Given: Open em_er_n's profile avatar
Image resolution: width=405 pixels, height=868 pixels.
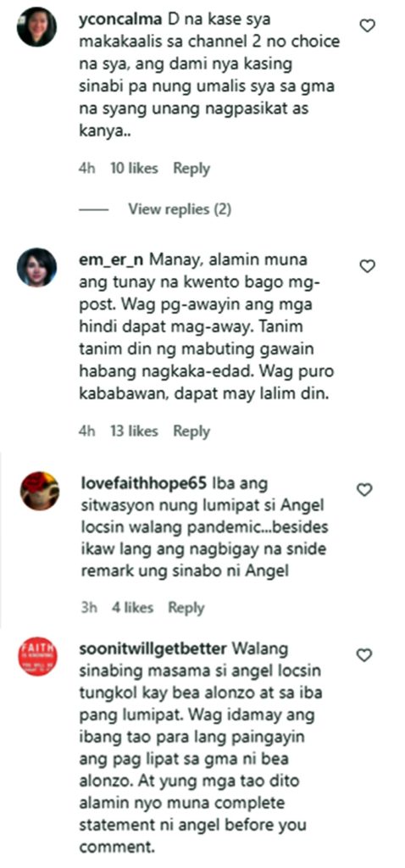Looking at the screenshot, I should coord(36,267).
